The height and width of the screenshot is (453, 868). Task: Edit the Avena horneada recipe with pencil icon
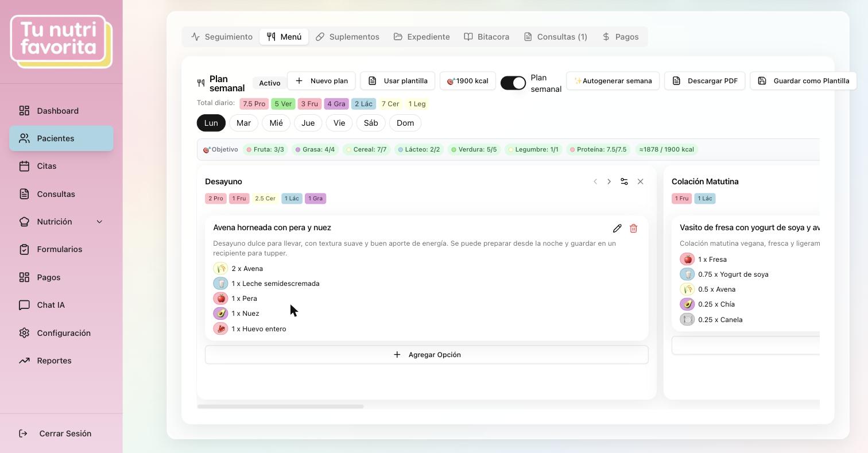click(617, 229)
